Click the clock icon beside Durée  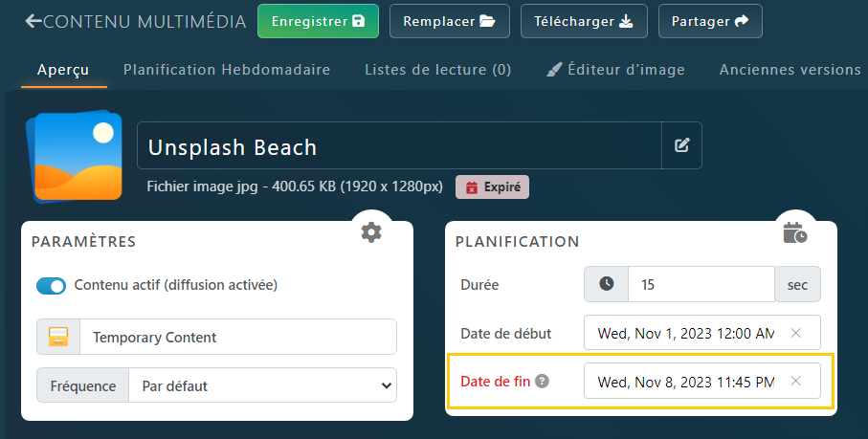pyautogui.click(x=606, y=284)
